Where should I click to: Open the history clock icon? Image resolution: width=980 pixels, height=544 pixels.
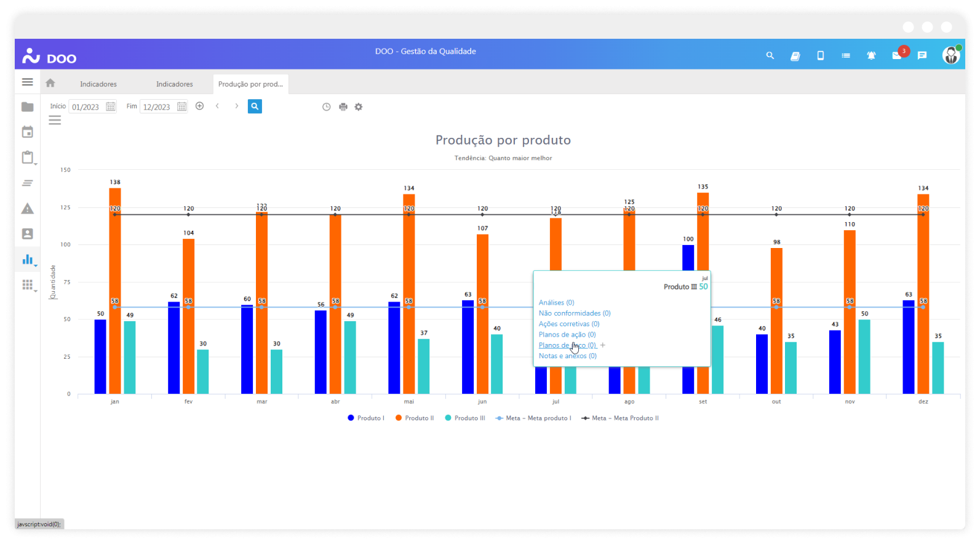coord(327,106)
